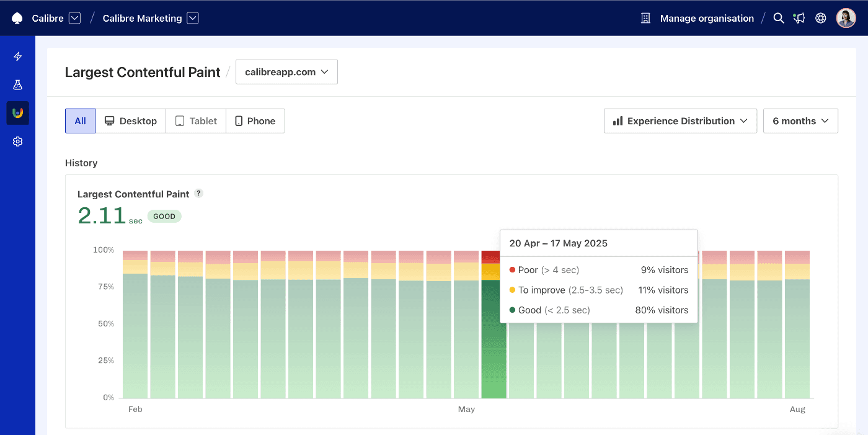Viewport: 868px width, 435px height.
Task: Open the calibreapp.com site dropdown
Action: [286, 72]
